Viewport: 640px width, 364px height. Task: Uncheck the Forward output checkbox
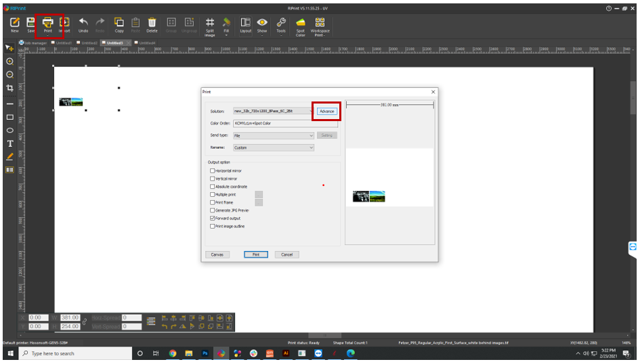[x=212, y=218]
